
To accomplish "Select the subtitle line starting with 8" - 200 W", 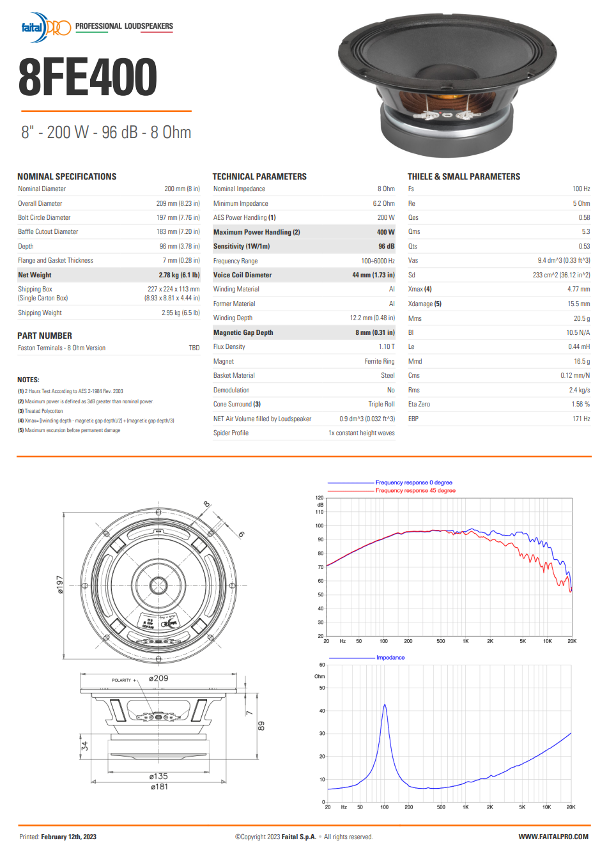I will pos(106,132).
